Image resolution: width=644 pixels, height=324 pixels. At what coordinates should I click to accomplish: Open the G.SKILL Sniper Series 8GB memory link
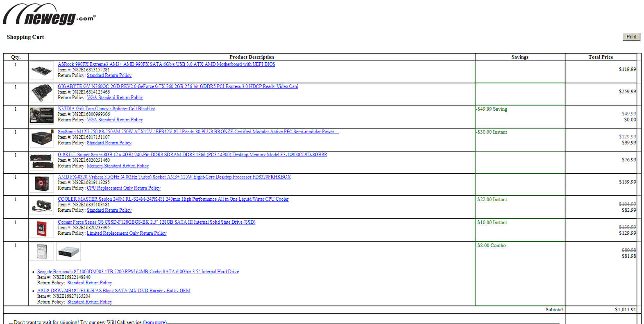pos(192,154)
